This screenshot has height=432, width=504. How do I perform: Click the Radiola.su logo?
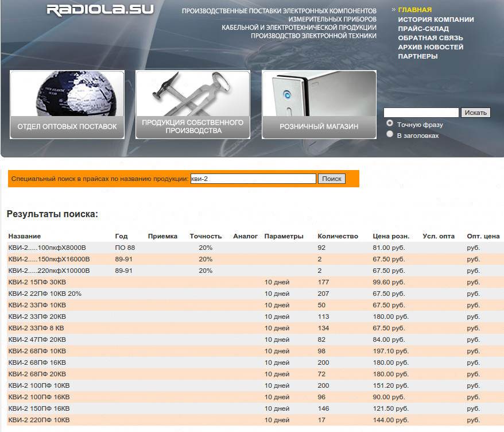(100, 10)
